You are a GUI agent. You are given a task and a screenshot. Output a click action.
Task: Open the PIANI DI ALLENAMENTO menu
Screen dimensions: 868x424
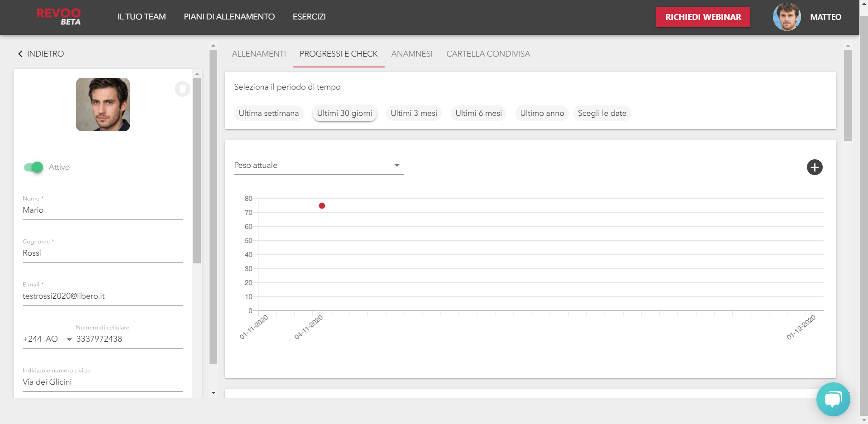pos(229,17)
